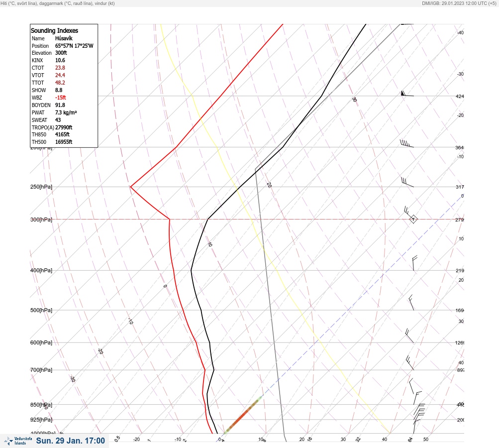Select the Position value 65°57'N 17°25'W
Image resolution: width=499 pixels, height=448 pixels.
[74, 46]
